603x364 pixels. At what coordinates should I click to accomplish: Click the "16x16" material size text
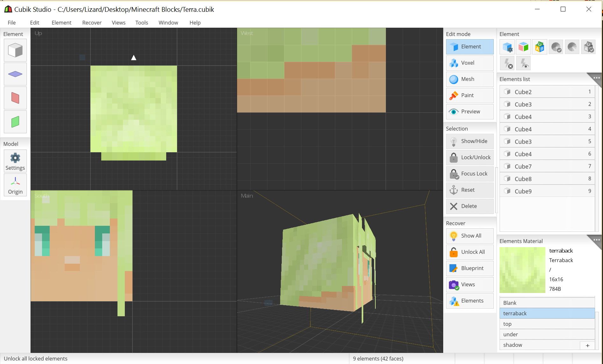click(x=556, y=279)
